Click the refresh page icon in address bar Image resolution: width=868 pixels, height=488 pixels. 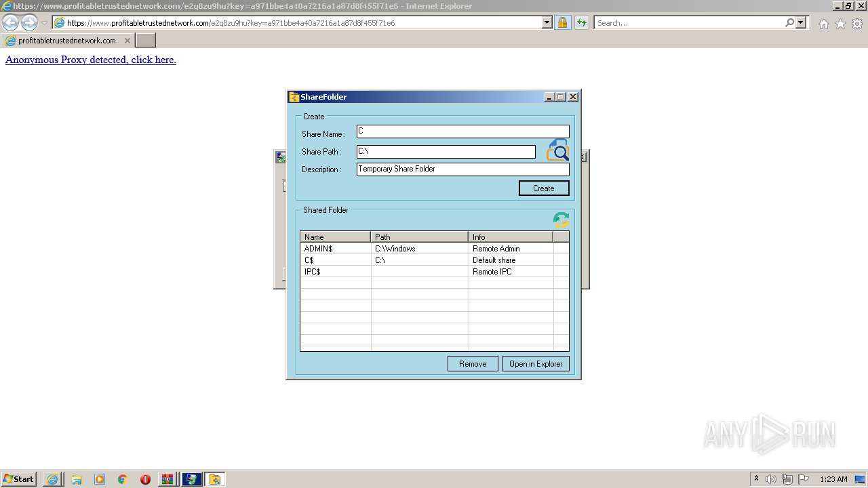[x=581, y=22]
